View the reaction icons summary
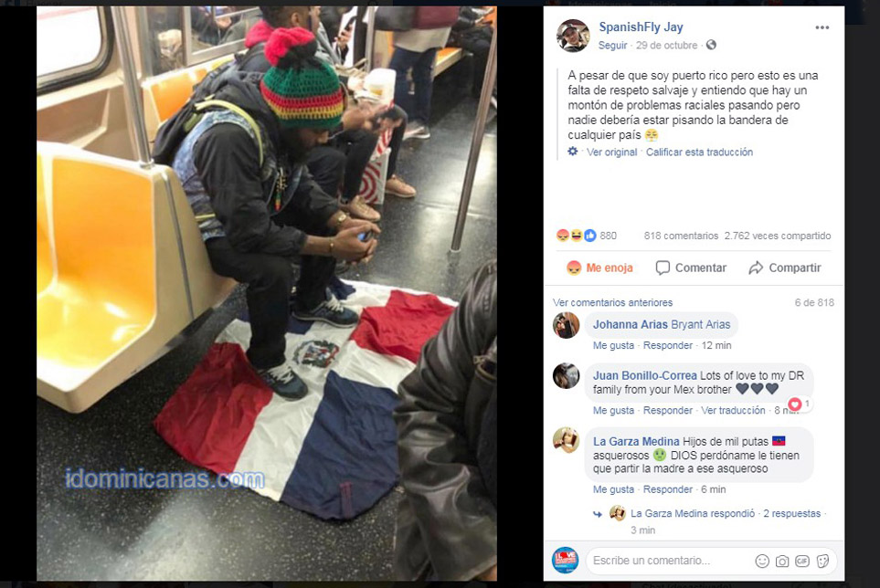Viewport: 880px width, 588px height. (x=577, y=236)
